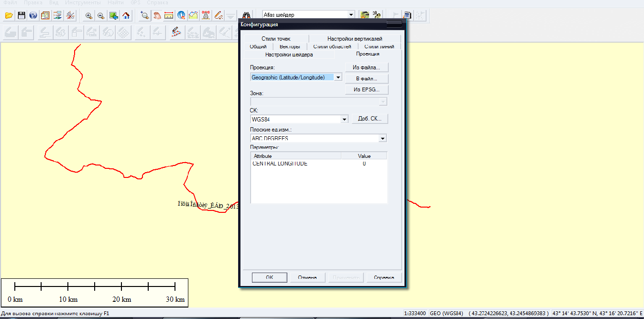Viewport: 644px width, 319px height.
Task: Select the View Shed tower tool
Action: (206, 15)
